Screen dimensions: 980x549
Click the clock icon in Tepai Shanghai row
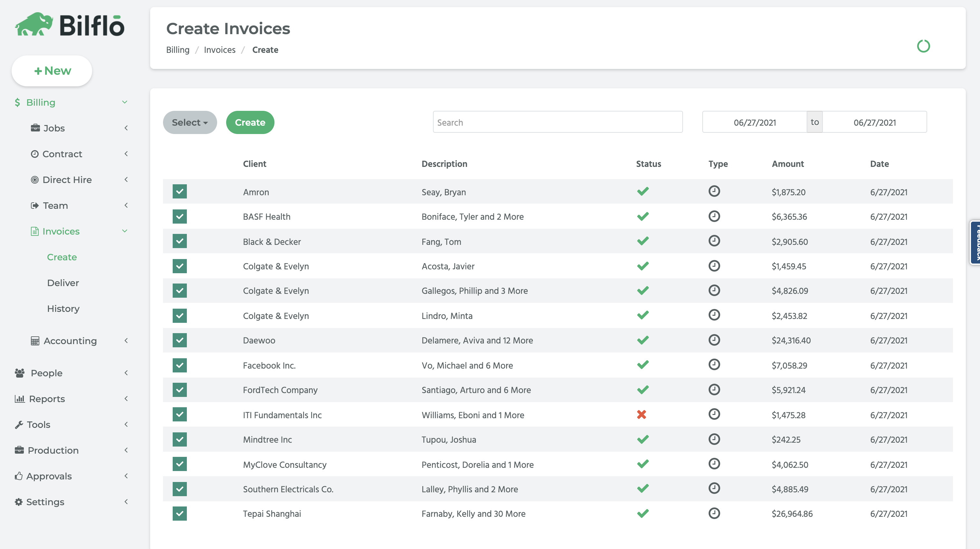[714, 513]
